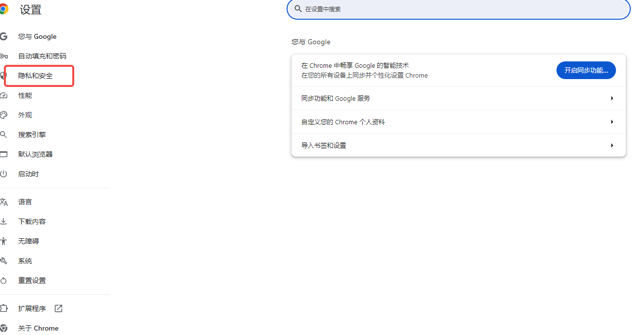Expand the 自定义您的 Chrome 个人资料 arrow
This screenshot has width=644, height=335.
pos(612,122)
